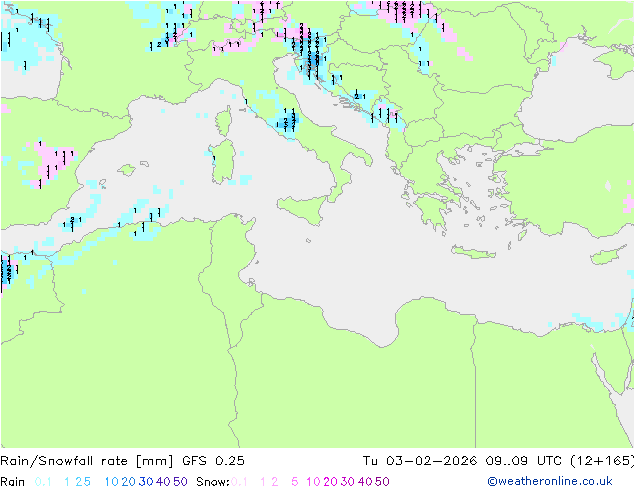Click the 'Snow:' legend label
Viewport: 634px width, 490px height.
tap(213, 482)
